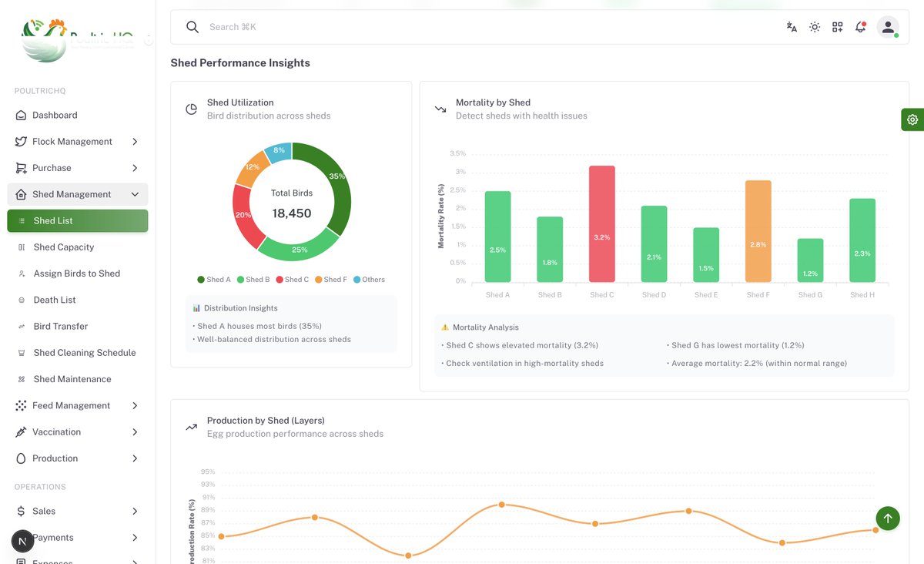Expand the Purchase submenu chevron
Image resolution: width=924 pixels, height=564 pixels.
pyautogui.click(x=135, y=168)
